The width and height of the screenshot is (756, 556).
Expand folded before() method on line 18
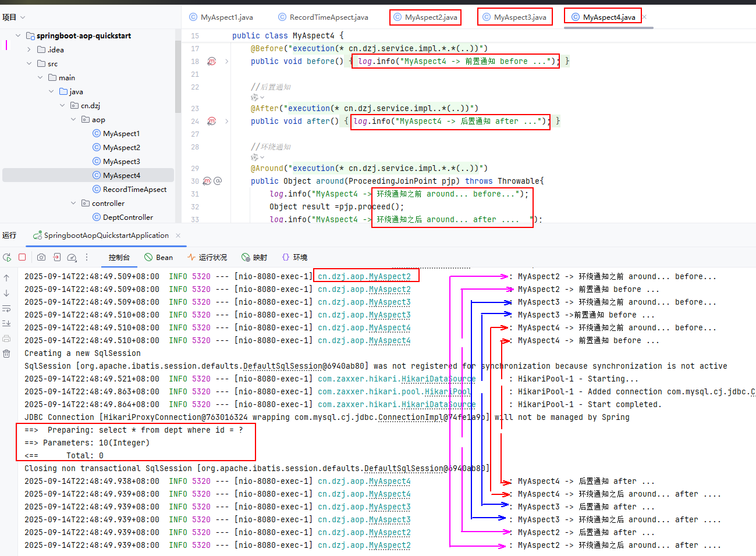226,61
